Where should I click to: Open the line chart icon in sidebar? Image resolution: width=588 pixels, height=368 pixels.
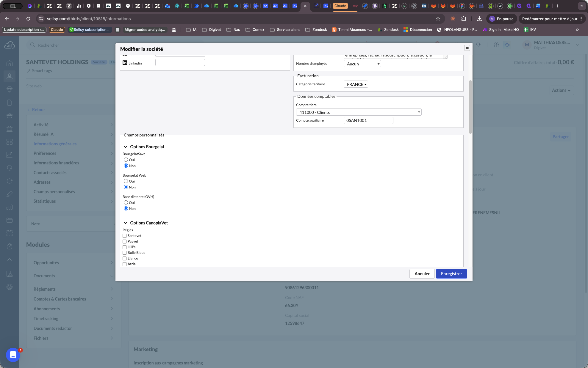pos(10,155)
